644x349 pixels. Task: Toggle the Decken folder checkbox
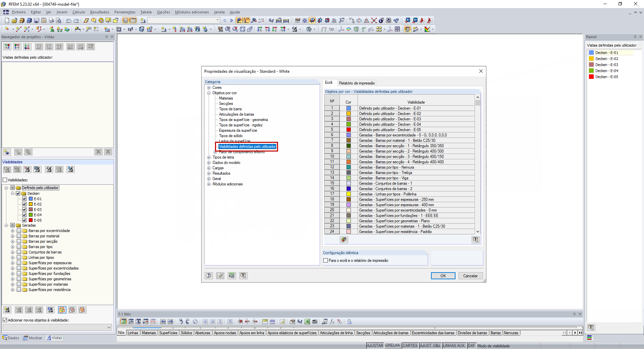(x=18, y=193)
